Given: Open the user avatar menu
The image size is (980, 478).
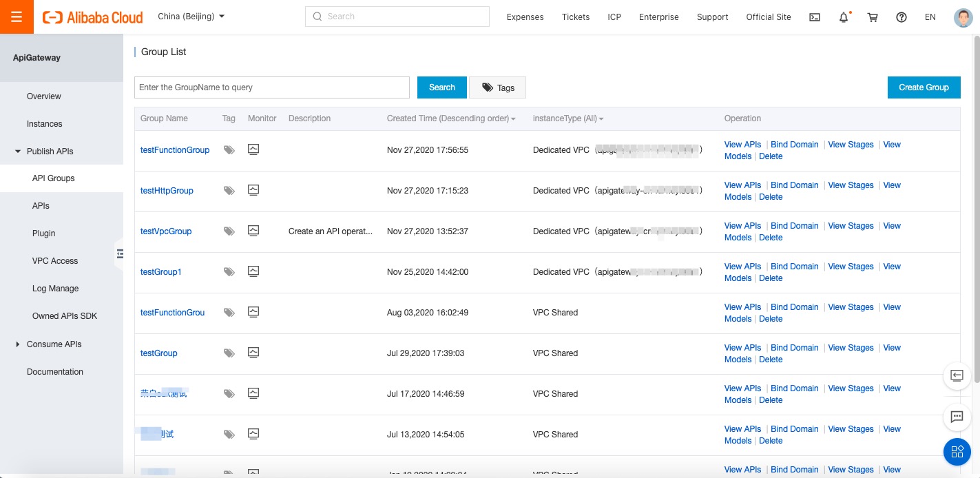Looking at the screenshot, I should (962, 17).
